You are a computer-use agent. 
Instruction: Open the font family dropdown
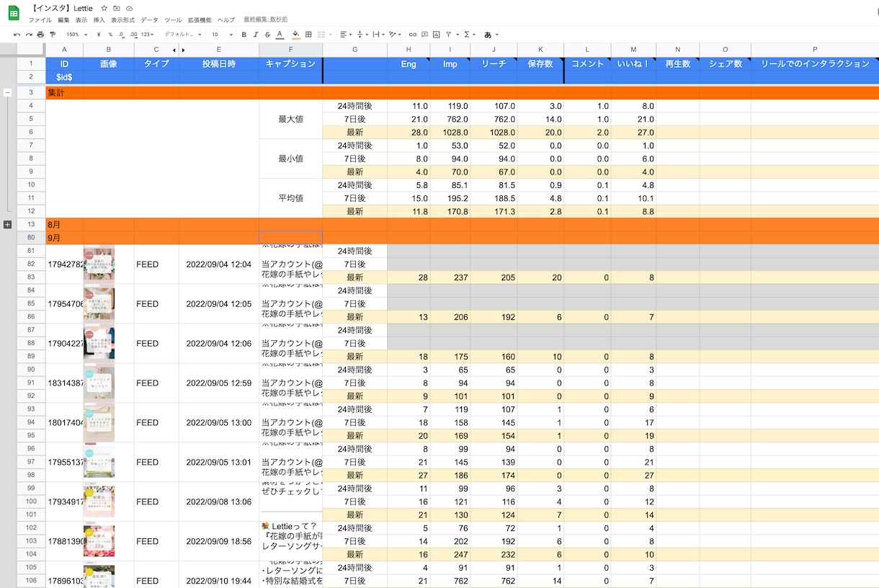click(183, 34)
